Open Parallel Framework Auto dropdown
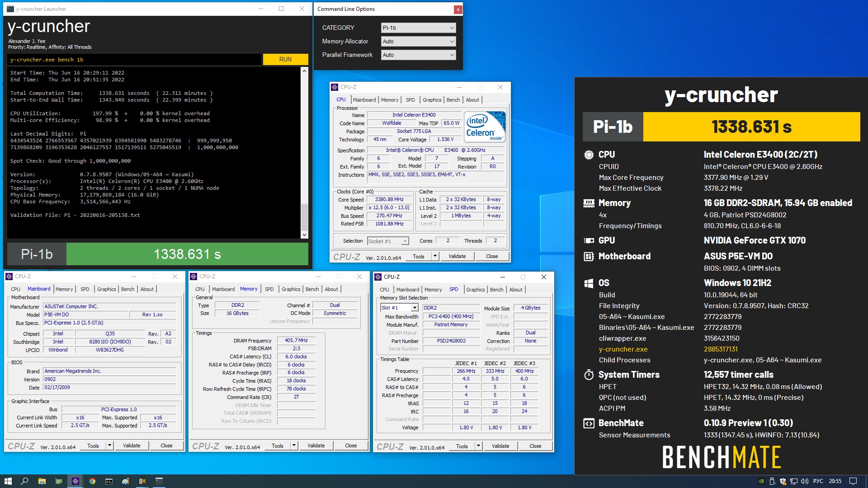The width and height of the screenshot is (868, 488). click(x=418, y=55)
